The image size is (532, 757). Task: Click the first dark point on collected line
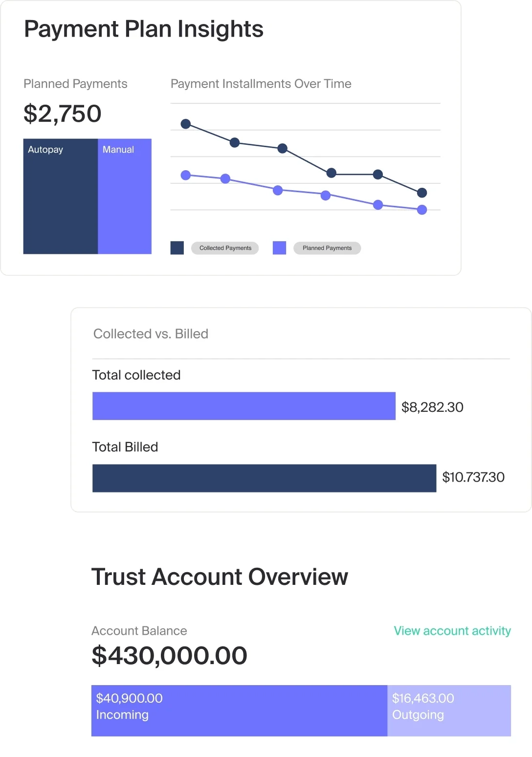coord(186,124)
